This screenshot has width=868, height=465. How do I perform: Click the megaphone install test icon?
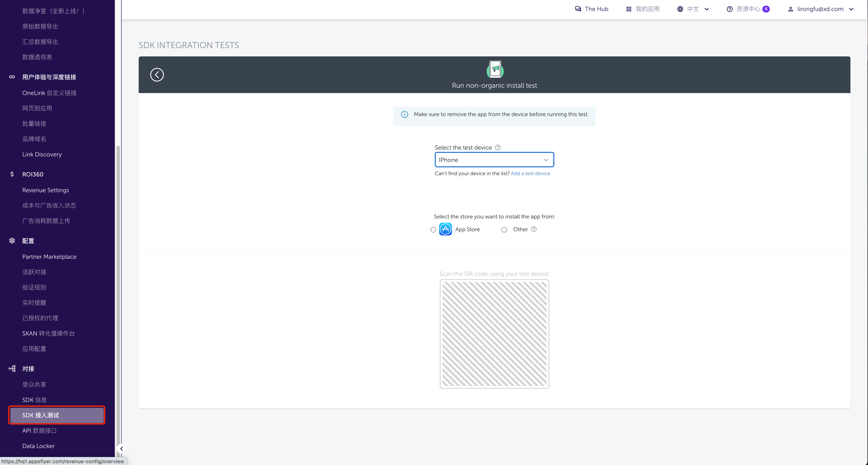pos(495,70)
